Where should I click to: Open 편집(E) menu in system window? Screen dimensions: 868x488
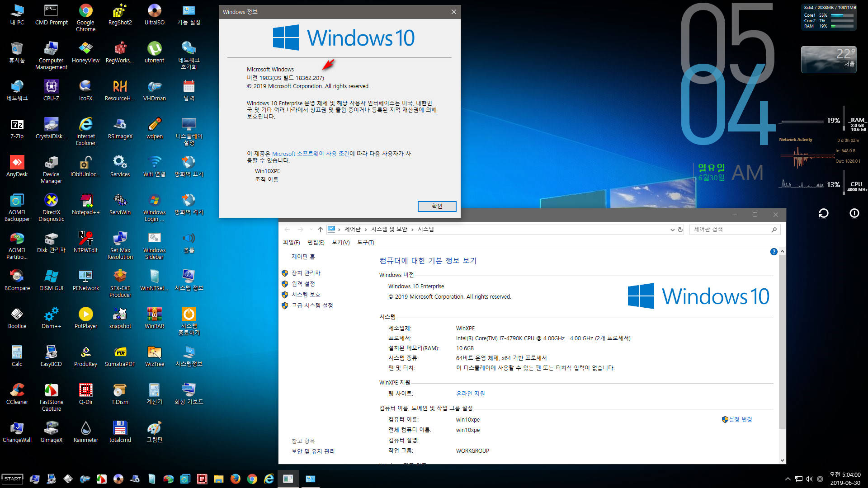(x=316, y=243)
